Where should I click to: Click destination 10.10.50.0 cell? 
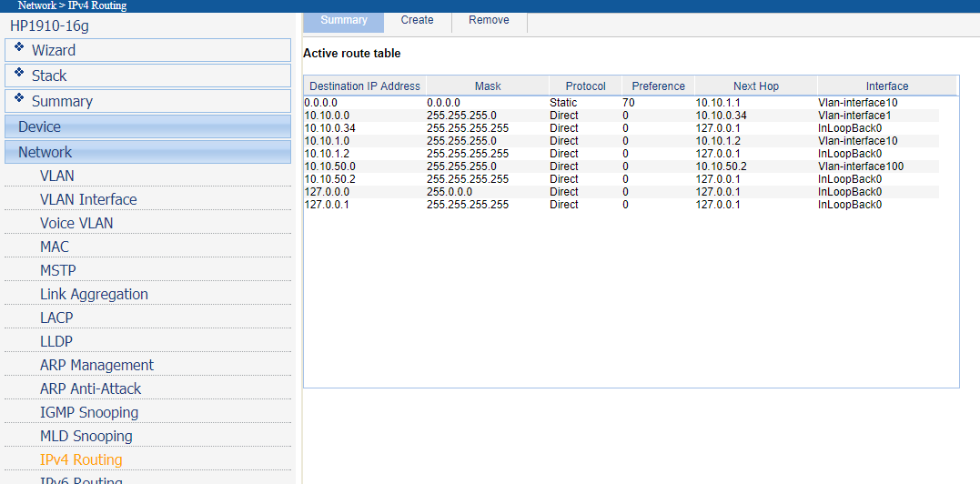click(x=330, y=166)
